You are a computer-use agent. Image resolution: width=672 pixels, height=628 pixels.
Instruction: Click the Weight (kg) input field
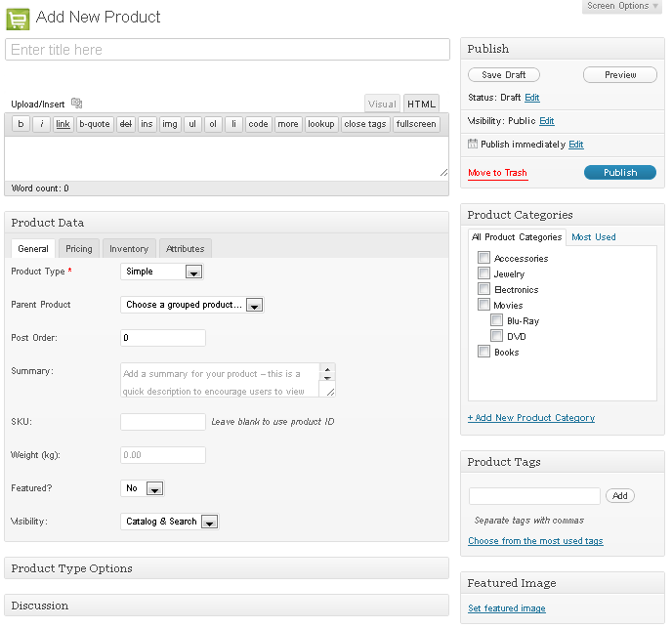click(x=163, y=455)
